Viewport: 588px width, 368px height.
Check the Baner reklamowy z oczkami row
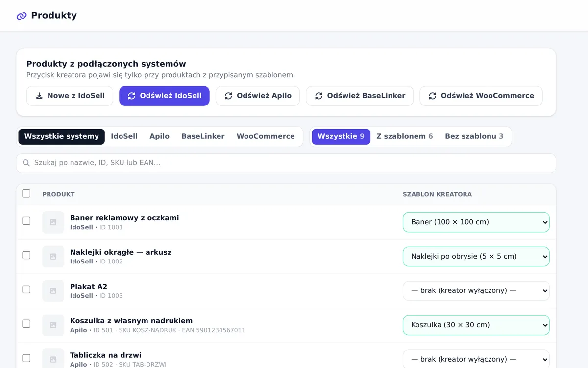point(26,221)
